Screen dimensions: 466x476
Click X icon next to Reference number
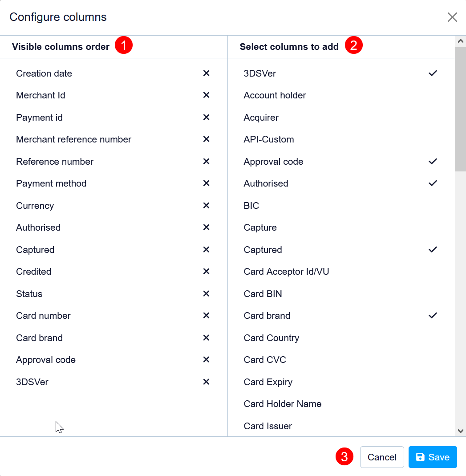click(206, 161)
